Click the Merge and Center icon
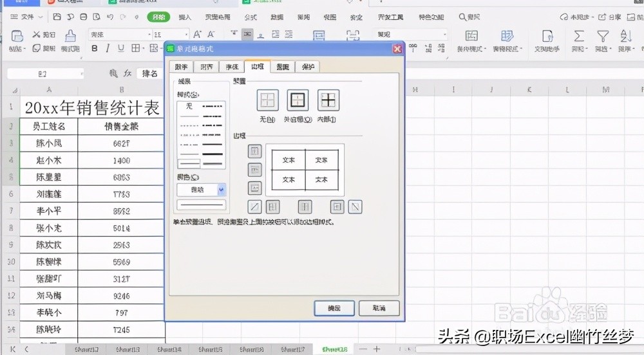 pyautogui.click(x=319, y=35)
